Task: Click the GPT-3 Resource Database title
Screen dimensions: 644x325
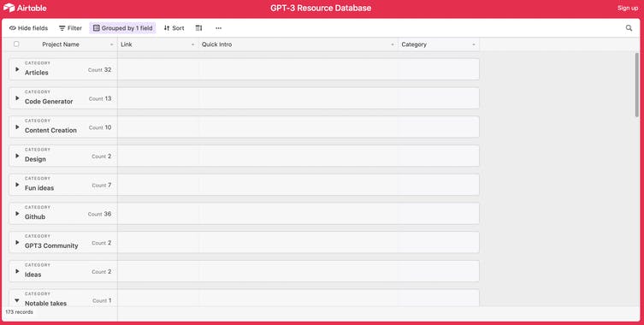Action: [321, 8]
